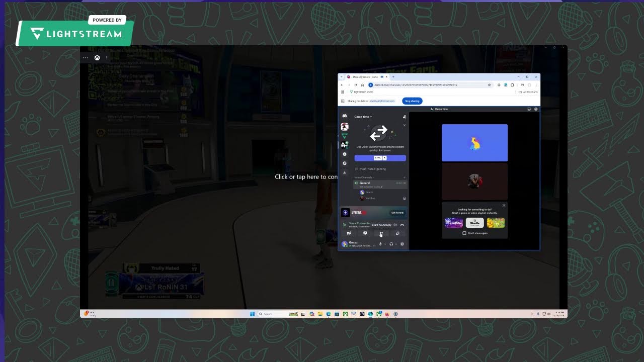Open headphone output options arrow
The width and height of the screenshot is (644, 362).
point(396,244)
